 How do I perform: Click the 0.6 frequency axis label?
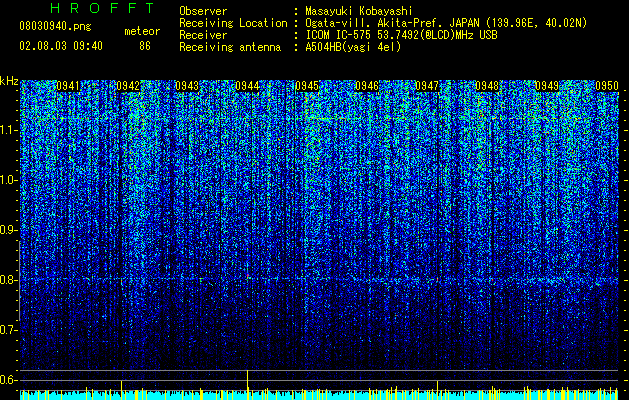pyautogui.click(x=7, y=380)
